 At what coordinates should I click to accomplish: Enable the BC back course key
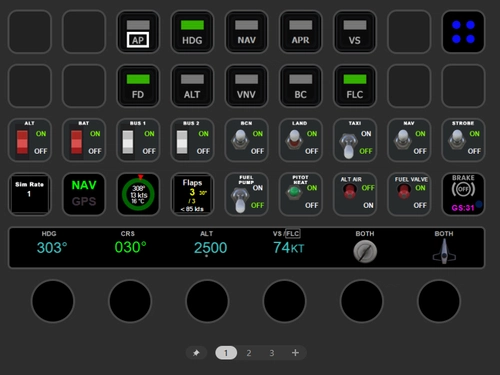[301, 86]
